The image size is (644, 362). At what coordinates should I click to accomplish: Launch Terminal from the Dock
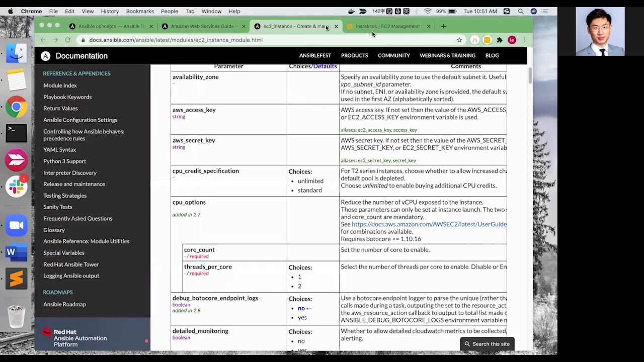(x=16, y=133)
